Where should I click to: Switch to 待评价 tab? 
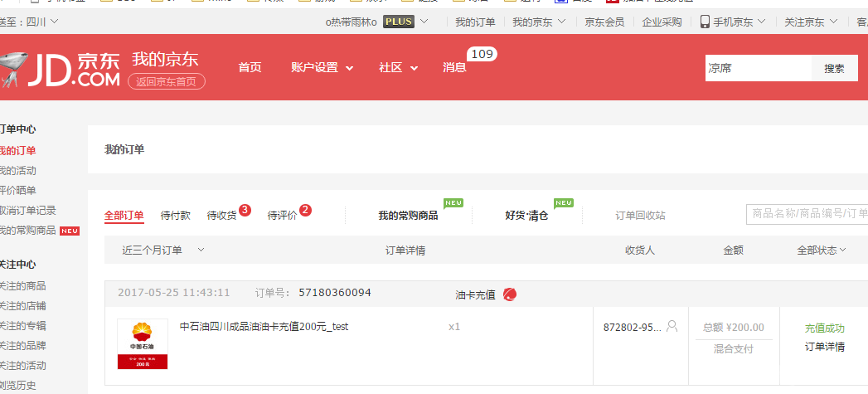[x=283, y=216]
